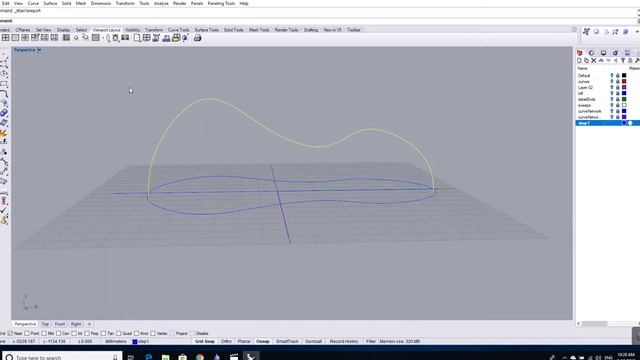Switch to the Right viewport tab
This screenshot has width=640, height=360.
(76, 324)
